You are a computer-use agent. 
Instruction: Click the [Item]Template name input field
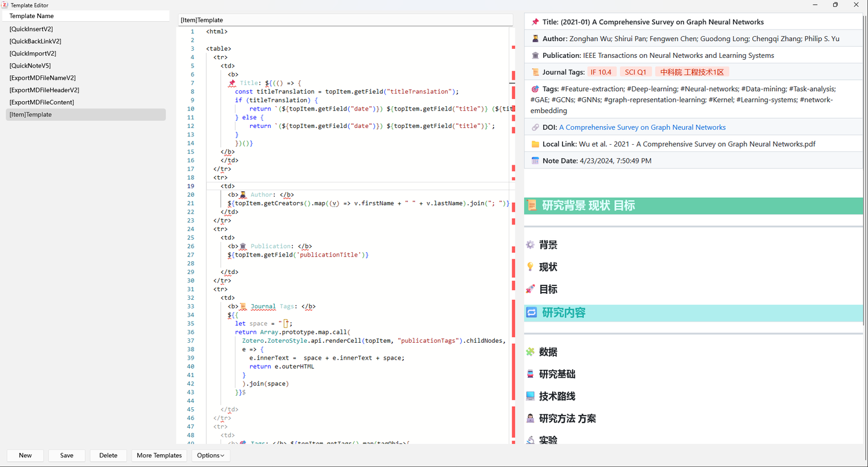coord(346,20)
